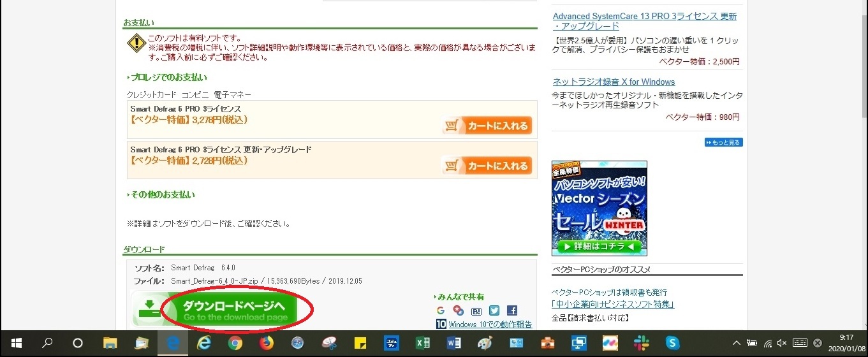Launch Internet Explorer from taskbar

[x=204, y=343]
